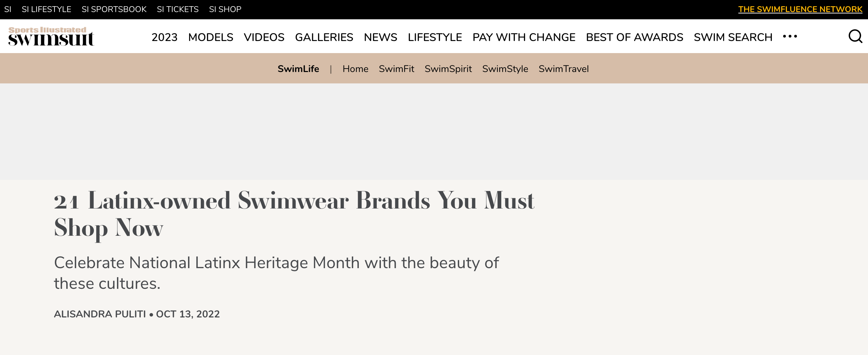Image resolution: width=868 pixels, height=355 pixels.
Task: Click author name Alisandra Puliti
Action: (100, 314)
